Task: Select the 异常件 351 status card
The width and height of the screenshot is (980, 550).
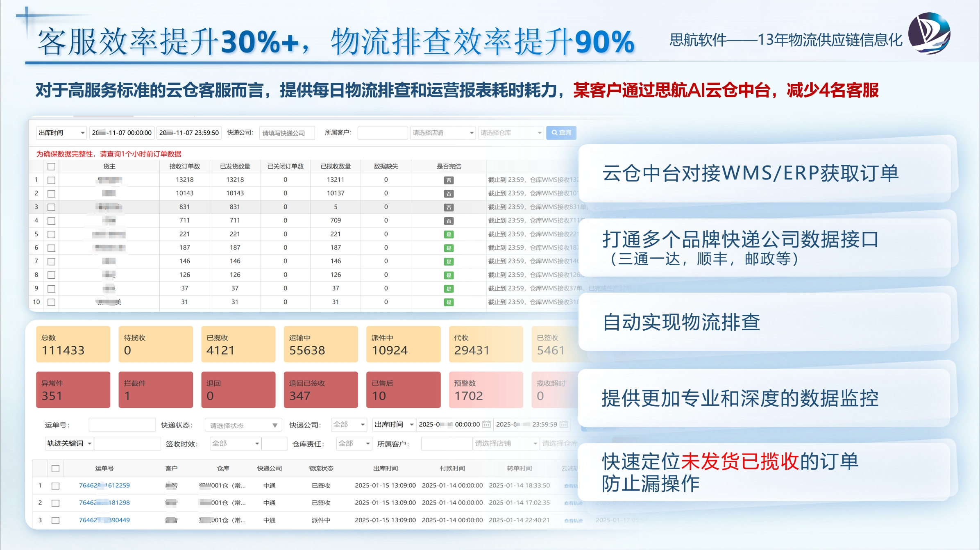Action: 73,390
